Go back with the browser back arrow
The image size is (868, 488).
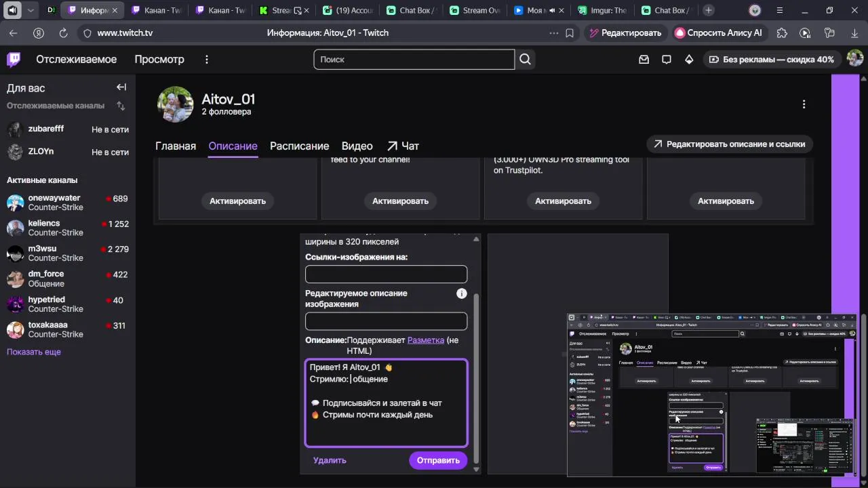[x=14, y=33]
